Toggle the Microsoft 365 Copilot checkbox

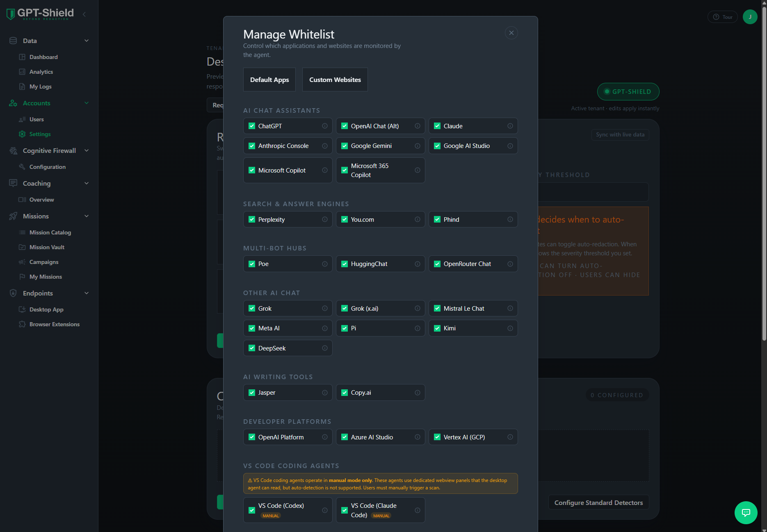[345, 170]
